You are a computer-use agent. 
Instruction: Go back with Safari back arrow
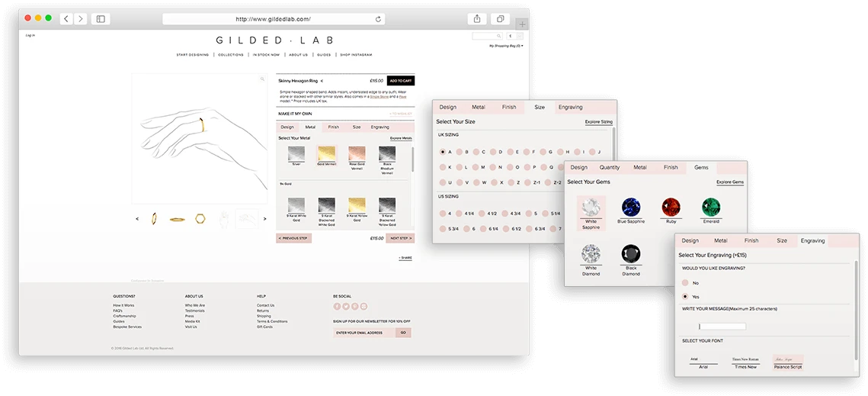66,19
